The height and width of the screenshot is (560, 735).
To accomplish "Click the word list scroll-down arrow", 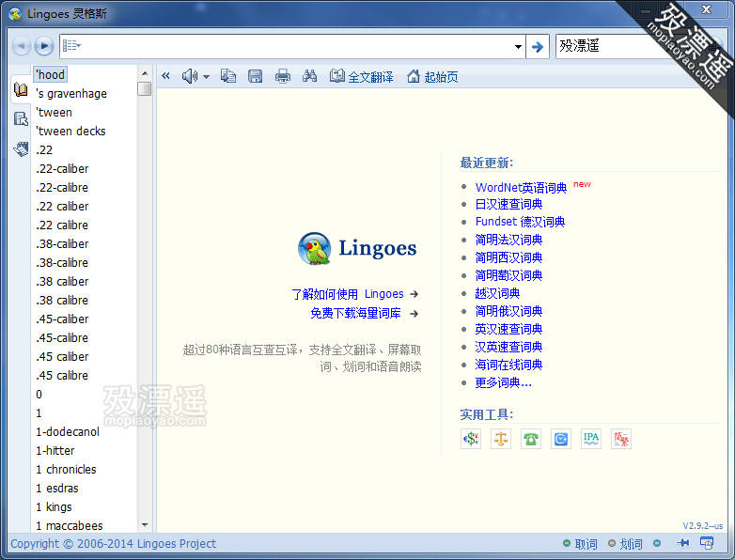I will 145,525.
